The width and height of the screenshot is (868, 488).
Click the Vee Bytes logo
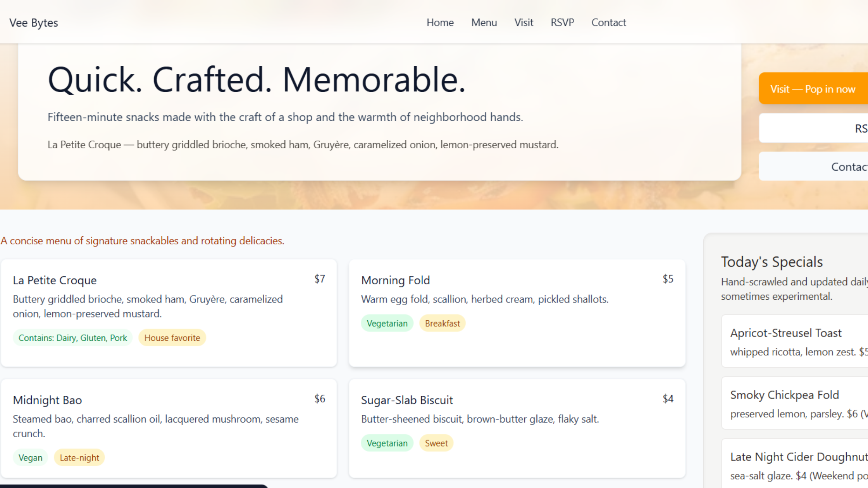[x=34, y=22]
